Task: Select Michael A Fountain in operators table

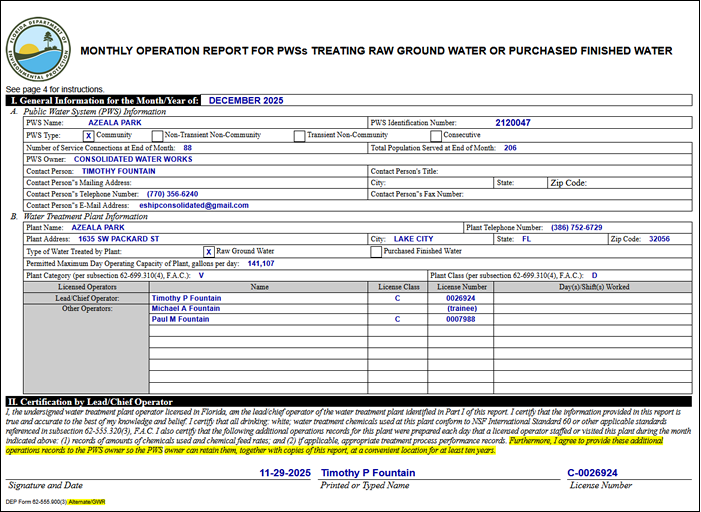Action: pos(186,309)
